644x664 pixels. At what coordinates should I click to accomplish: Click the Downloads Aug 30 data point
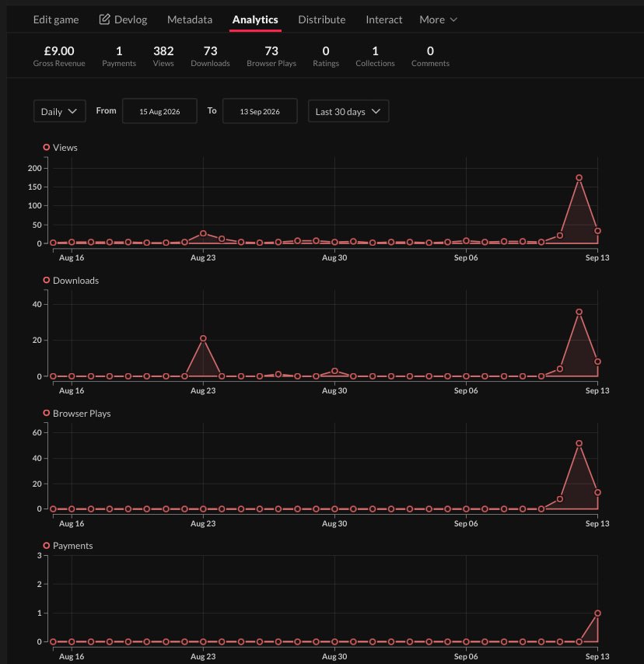coord(334,371)
